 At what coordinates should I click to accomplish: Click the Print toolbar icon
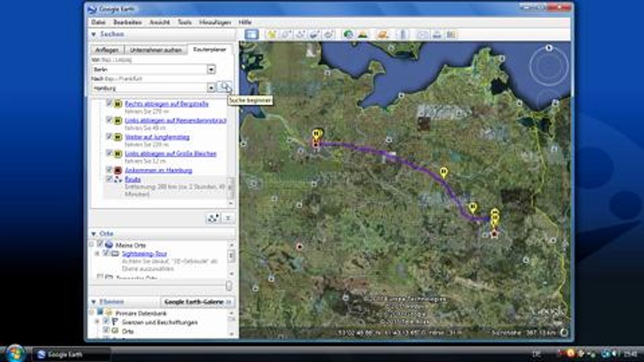pyautogui.click(x=437, y=34)
